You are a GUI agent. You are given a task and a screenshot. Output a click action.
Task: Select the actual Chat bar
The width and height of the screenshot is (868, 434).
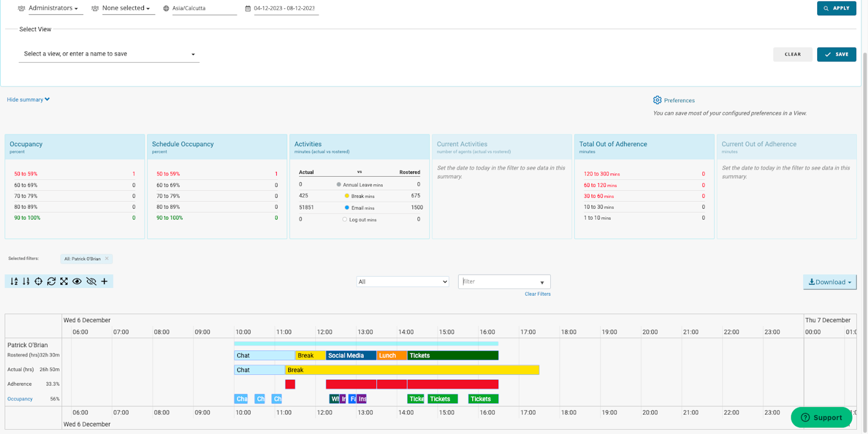coord(259,370)
